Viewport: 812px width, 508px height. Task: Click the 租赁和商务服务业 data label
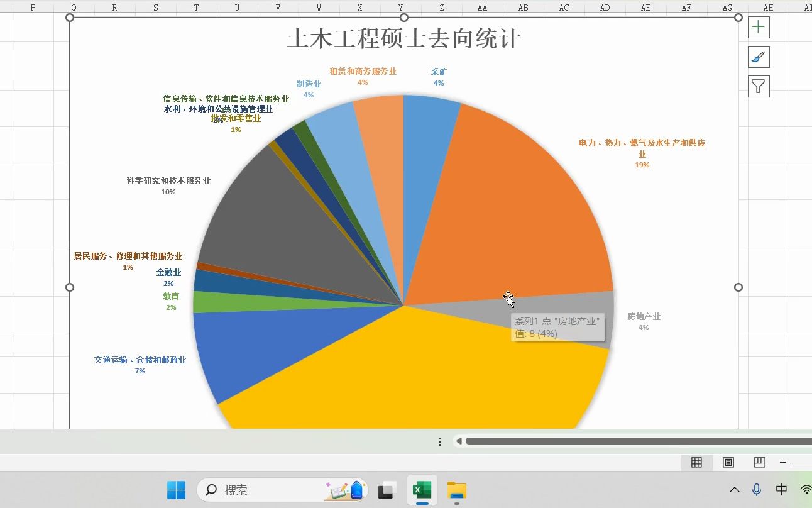(363, 76)
